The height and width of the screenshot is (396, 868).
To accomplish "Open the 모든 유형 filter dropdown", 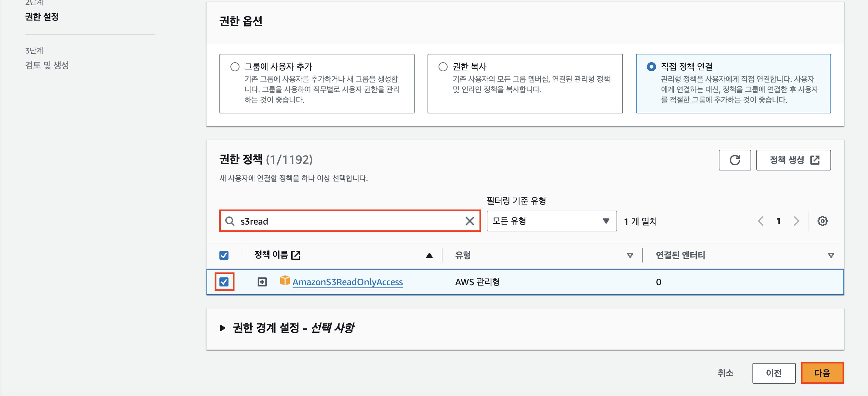I will click(551, 221).
